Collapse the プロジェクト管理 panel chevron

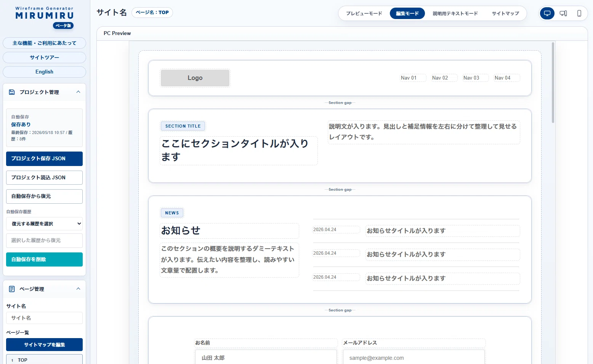(x=78, y=92)
